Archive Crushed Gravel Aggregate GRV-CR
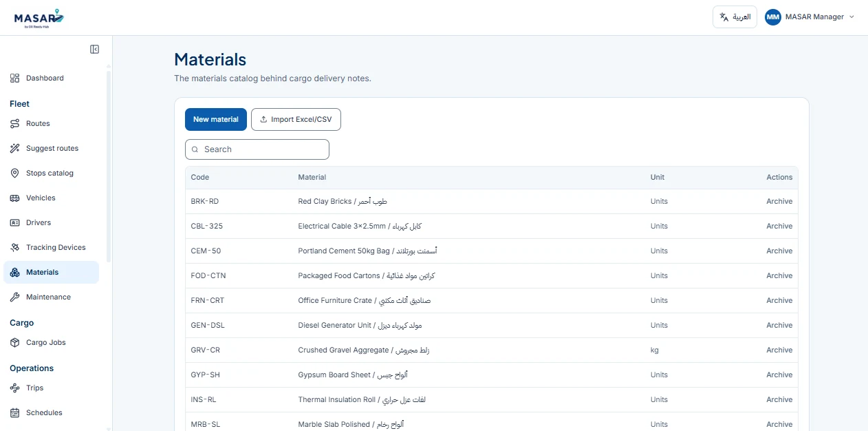 (779, 350)
